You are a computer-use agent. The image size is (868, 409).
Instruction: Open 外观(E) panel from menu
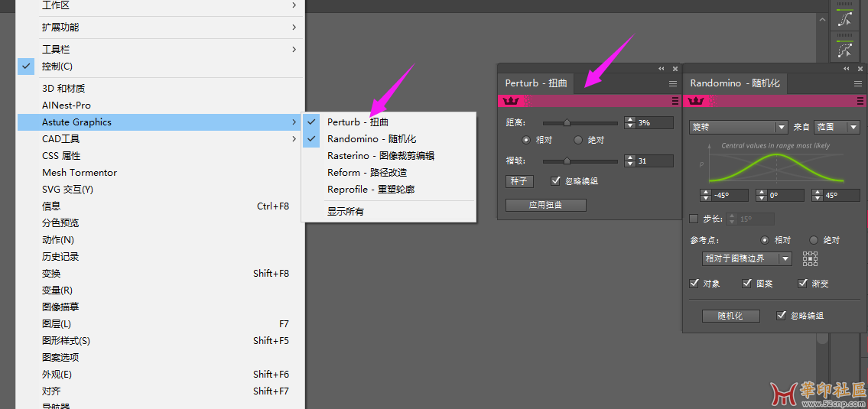tap(161, 374)
